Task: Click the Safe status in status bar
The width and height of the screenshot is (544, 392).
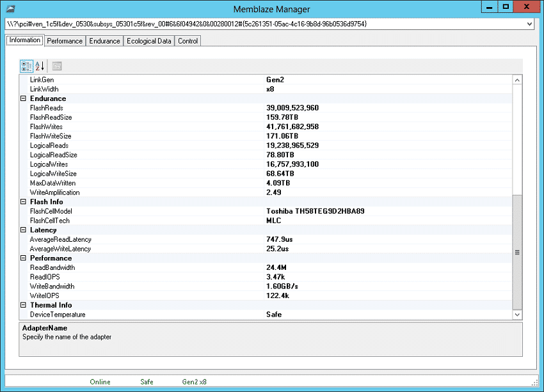Action: click(147, 382)
